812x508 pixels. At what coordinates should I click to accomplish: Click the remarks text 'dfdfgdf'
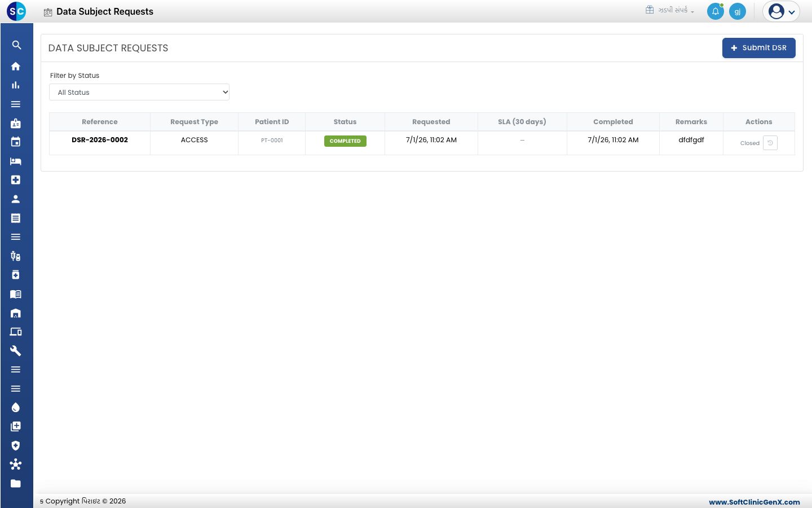[691, 140]
